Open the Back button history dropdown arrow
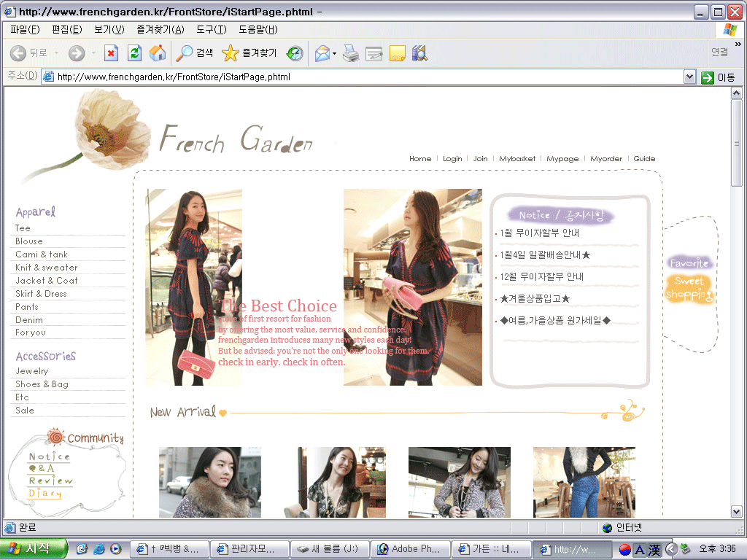747x560 pixels. [x=56, y=53]
